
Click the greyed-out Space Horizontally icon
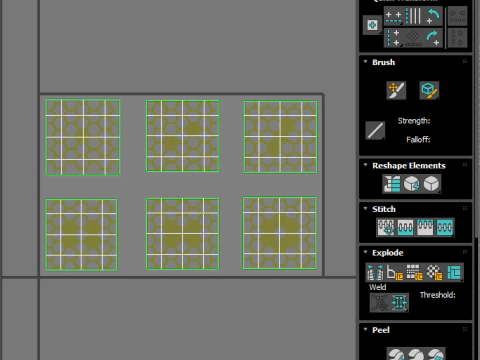click(457, 16)
